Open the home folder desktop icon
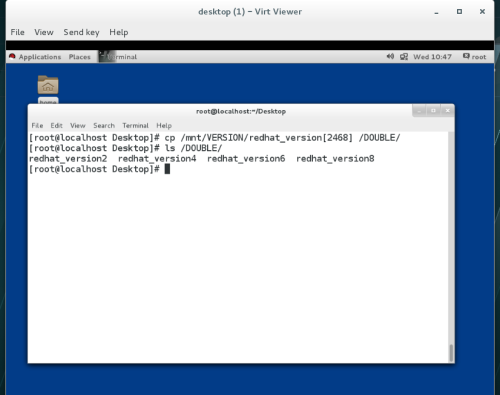500x395 pixels. tap(48, 85)
